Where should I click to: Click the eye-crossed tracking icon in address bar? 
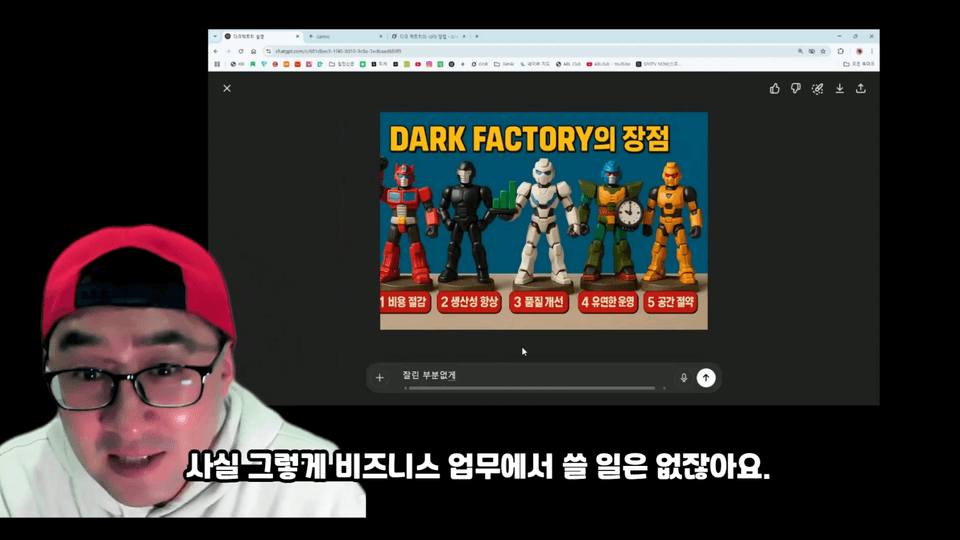pos(812,51)
